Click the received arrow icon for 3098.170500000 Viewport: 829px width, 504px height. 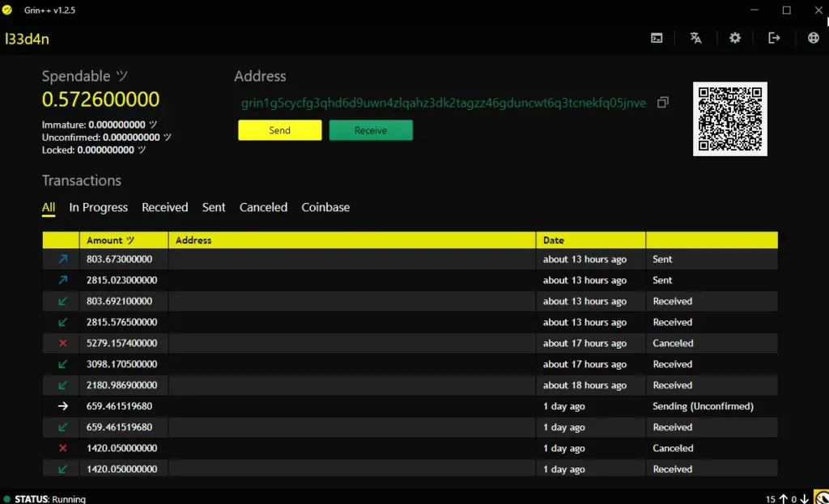pyautogui.click(x=63, y=364)
